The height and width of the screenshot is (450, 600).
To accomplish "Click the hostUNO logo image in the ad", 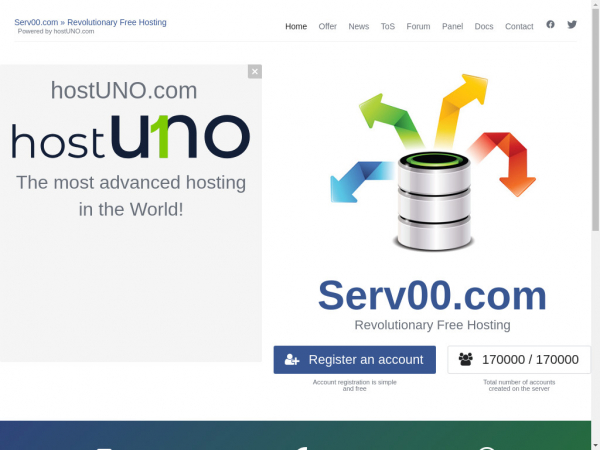I will [x=131, y=137].
